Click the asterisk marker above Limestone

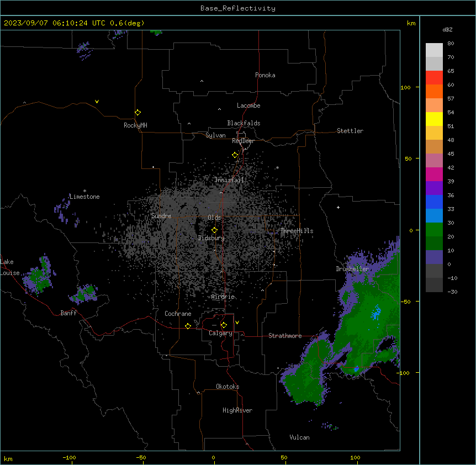pos(84,191)
